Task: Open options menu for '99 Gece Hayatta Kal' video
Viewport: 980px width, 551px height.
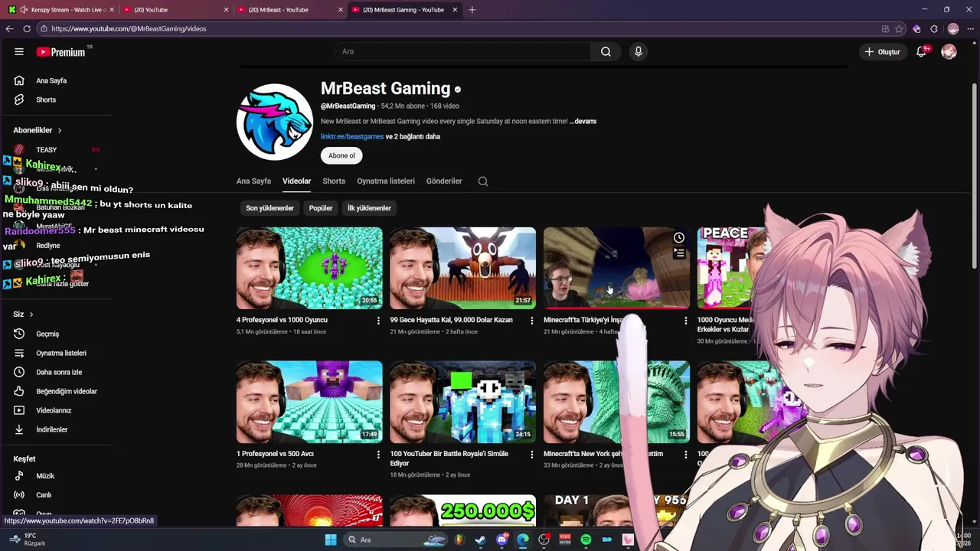Action: point(532,321)
